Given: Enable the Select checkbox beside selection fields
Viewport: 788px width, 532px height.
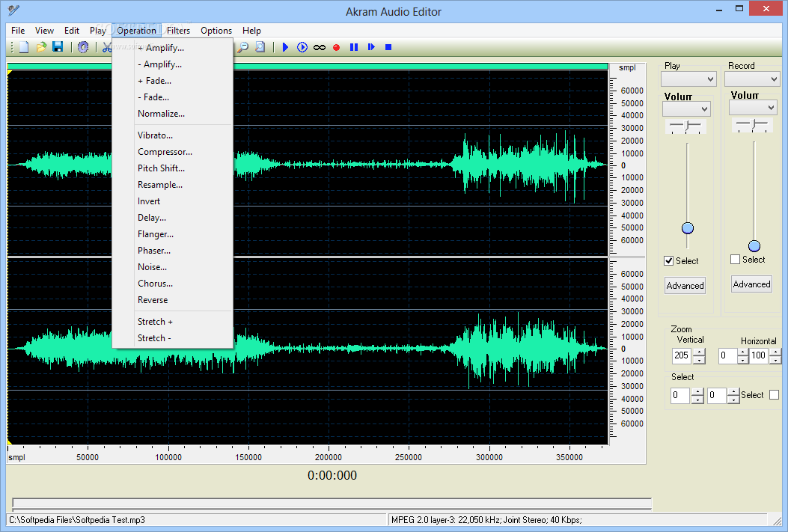Looking at the screenshot, I should tap(774, 395).
